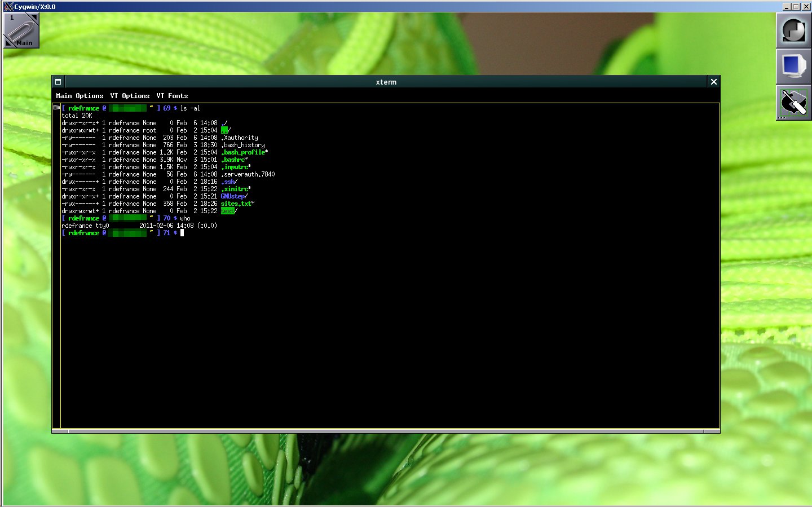Click the Clip's bottom-left previous-workspace arrow
This screenshot has width=812, height=507.
tap(8, 43)
